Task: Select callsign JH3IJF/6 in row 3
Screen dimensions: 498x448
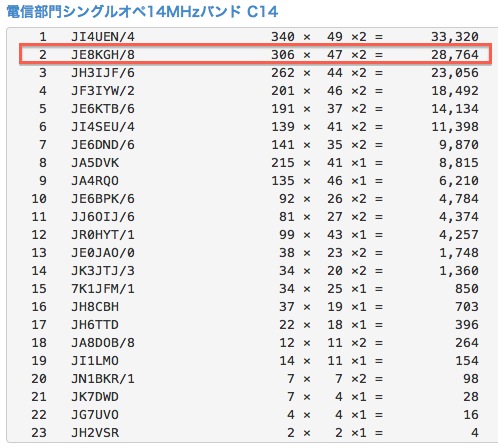Action: click(x=103, y=72)
